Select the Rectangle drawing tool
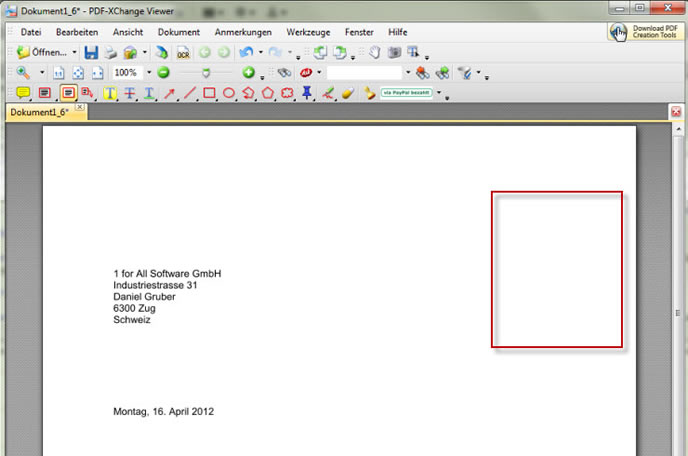The image size is (688, 456). pos(209,93)
